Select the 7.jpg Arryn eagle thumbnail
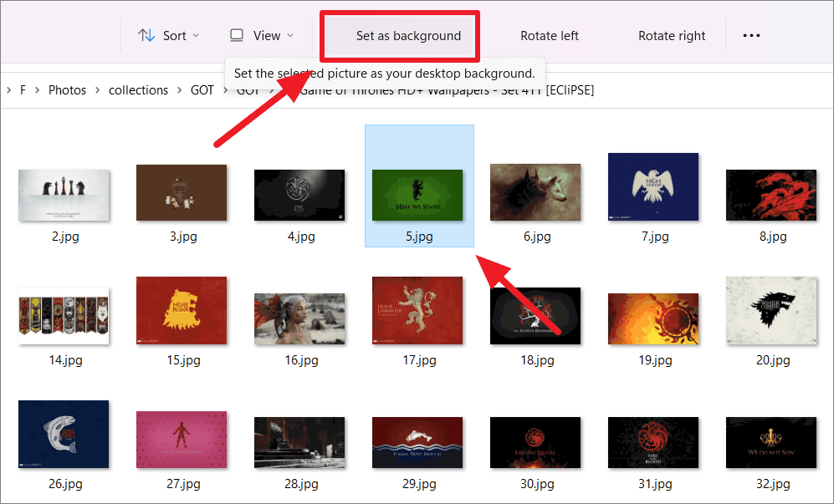This screenshot has width=834, height=504. click(x=653, y=186)
